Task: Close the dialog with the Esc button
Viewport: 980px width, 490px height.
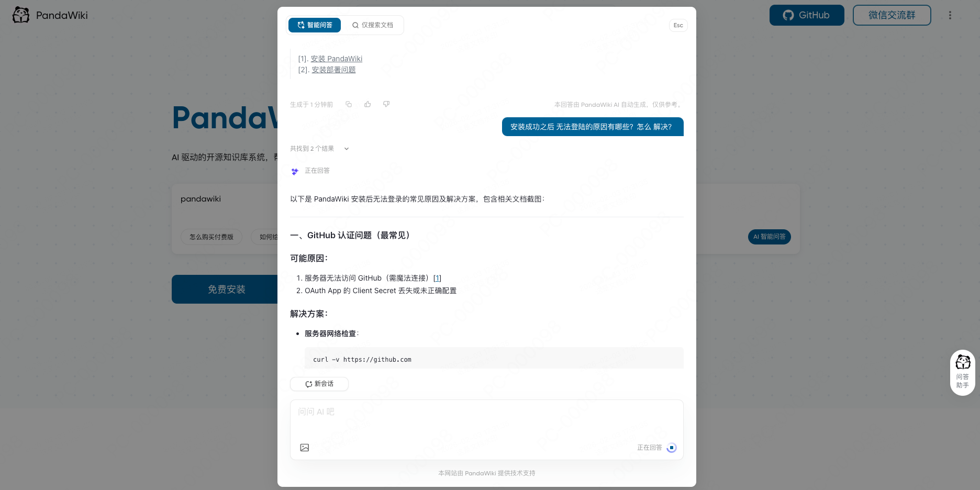Action: click(678, 25)
